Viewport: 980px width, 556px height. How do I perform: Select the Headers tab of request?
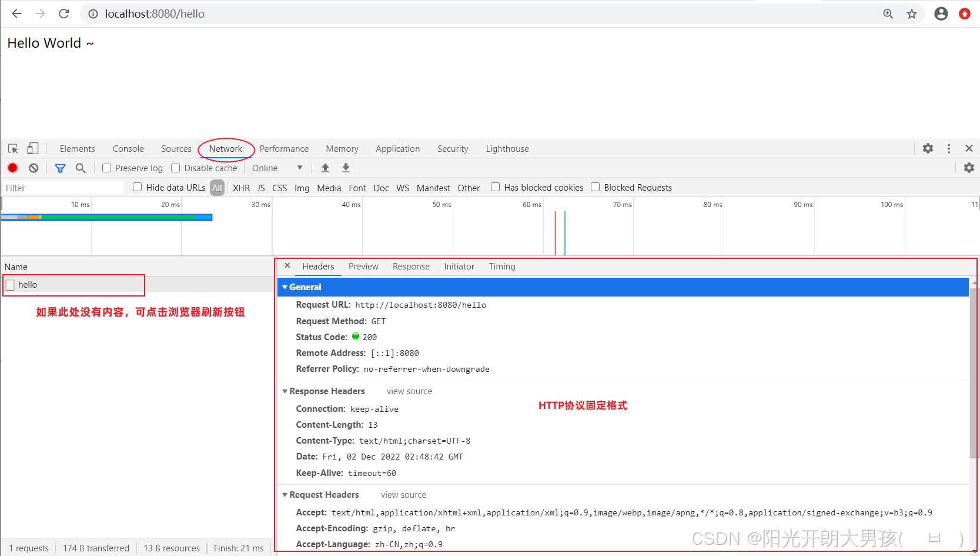tap(318, 267)
